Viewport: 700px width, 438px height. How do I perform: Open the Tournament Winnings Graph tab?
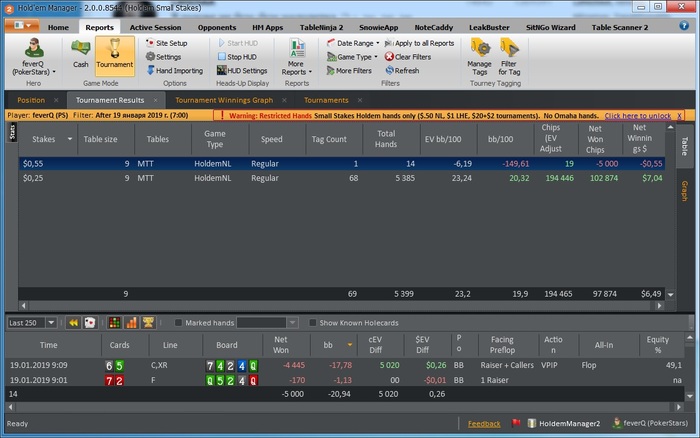tap(224, 100)
